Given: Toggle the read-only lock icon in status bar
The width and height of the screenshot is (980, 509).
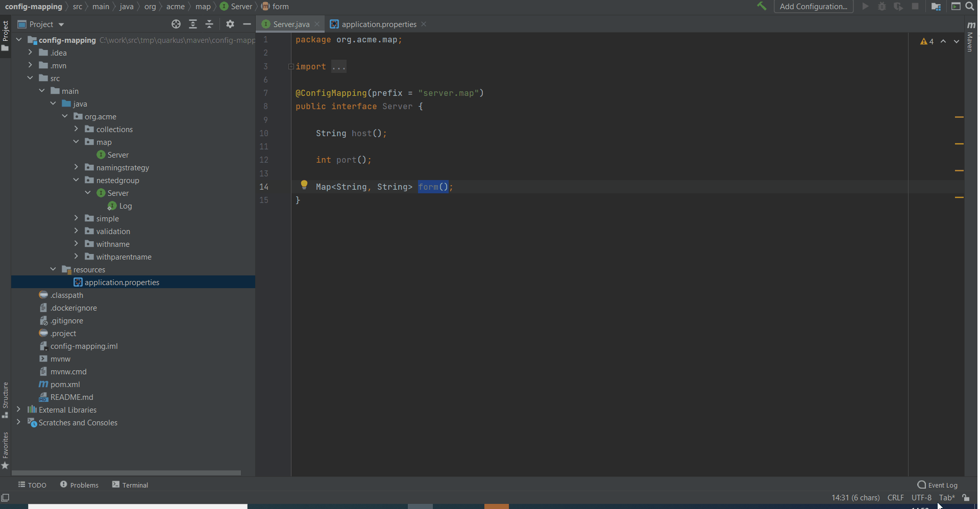Looking at the screenshot, I should pos(966,497).
